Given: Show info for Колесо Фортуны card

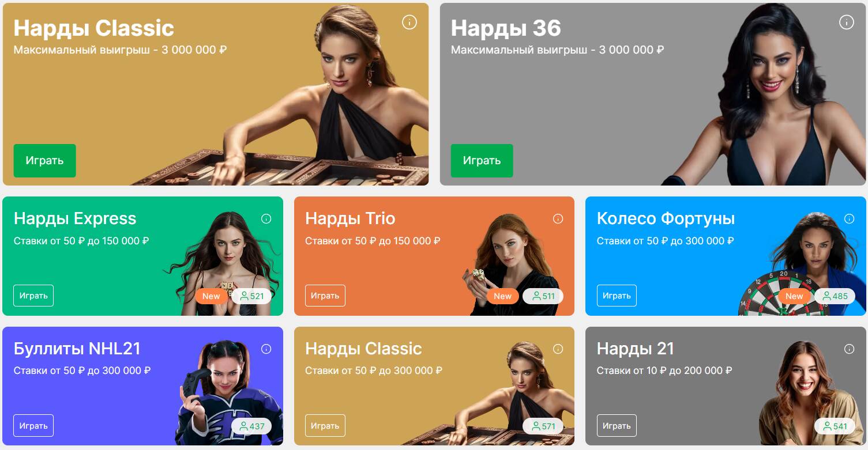Looking at the screenshot, I should pyautogui.click(x=849, y=219).
